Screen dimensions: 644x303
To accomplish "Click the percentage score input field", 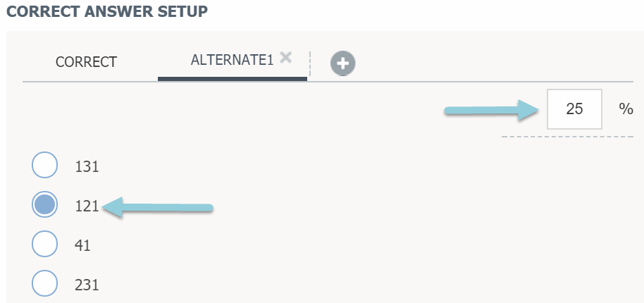I will click(x=574, y=109).
